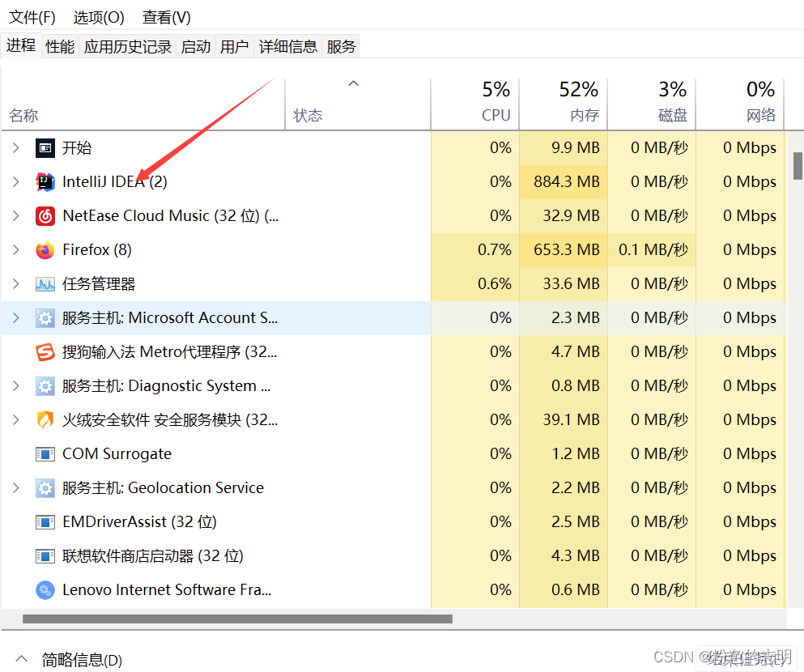The width and height of the screenshot is (804, 672).
Task: Click the vertical scrollbar thumb
Action: pyautogui.click(x=798, y=165)
